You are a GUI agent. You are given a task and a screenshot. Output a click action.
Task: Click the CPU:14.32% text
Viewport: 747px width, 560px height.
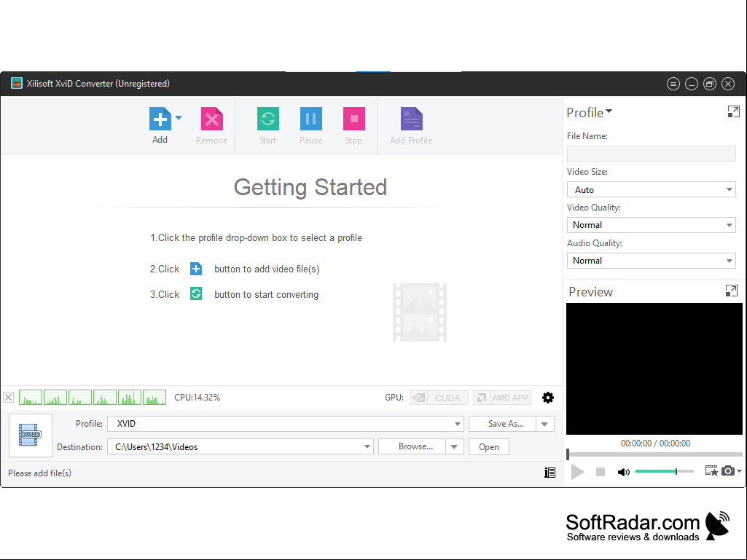pos(197,397)
